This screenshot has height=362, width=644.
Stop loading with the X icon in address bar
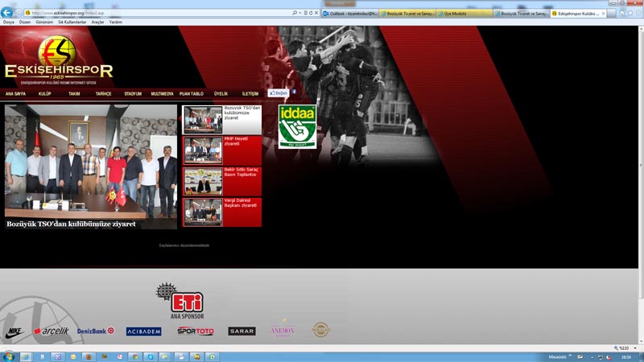coord(316,13)
